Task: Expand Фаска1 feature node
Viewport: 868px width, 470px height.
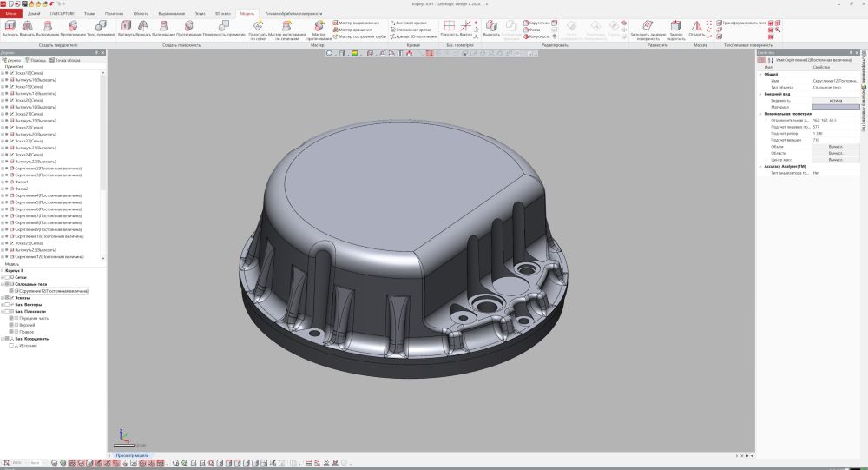Action: click(x=3, y=182)
